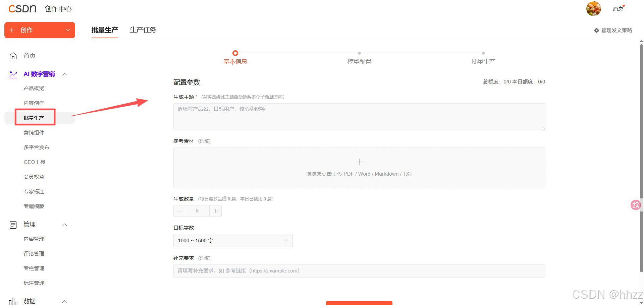This screenshot has height=305, width=644.
Task: Click the 配置参数 section heading
Action: pyautogui.click(x=187, y=82)
